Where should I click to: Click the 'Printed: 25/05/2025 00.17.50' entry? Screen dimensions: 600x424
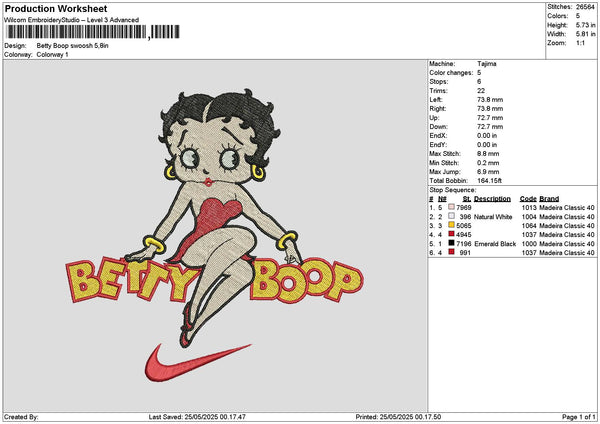tap(398, 417)
